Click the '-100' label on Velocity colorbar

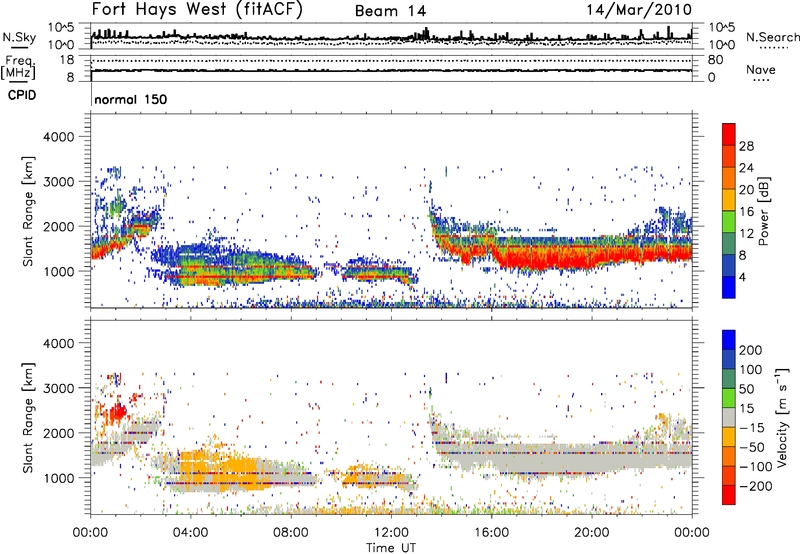[755, 466]
